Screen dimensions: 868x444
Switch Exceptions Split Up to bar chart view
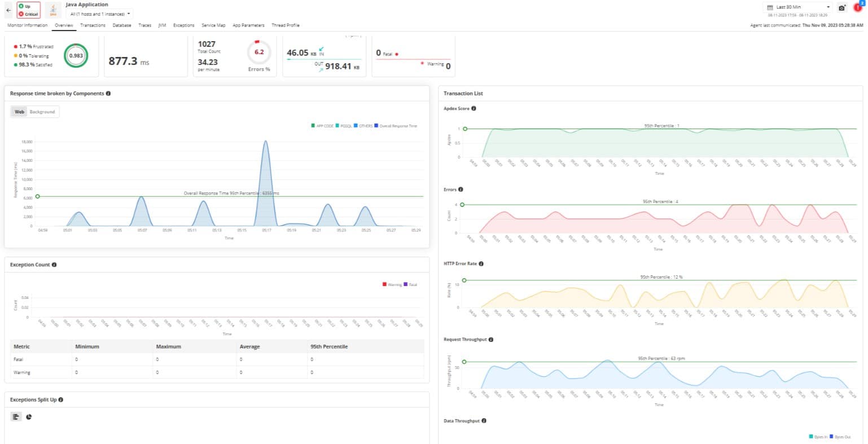coord(16,416)
